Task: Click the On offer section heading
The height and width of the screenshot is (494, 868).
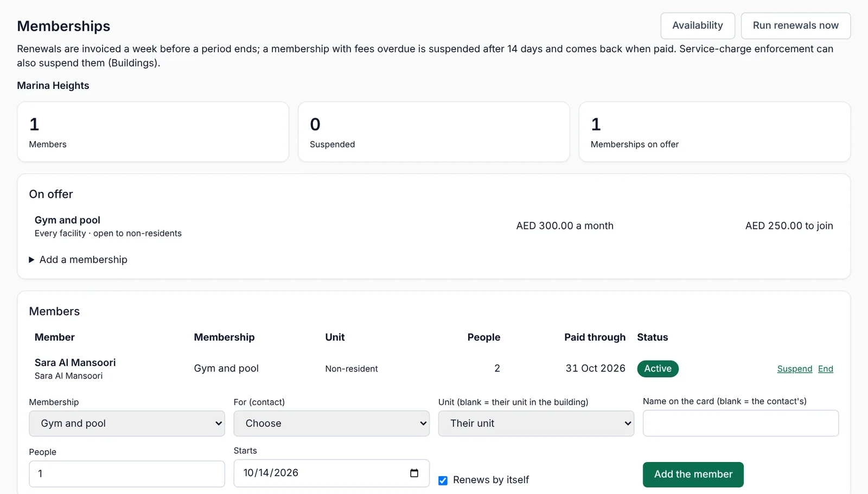Action: (51, 194)
